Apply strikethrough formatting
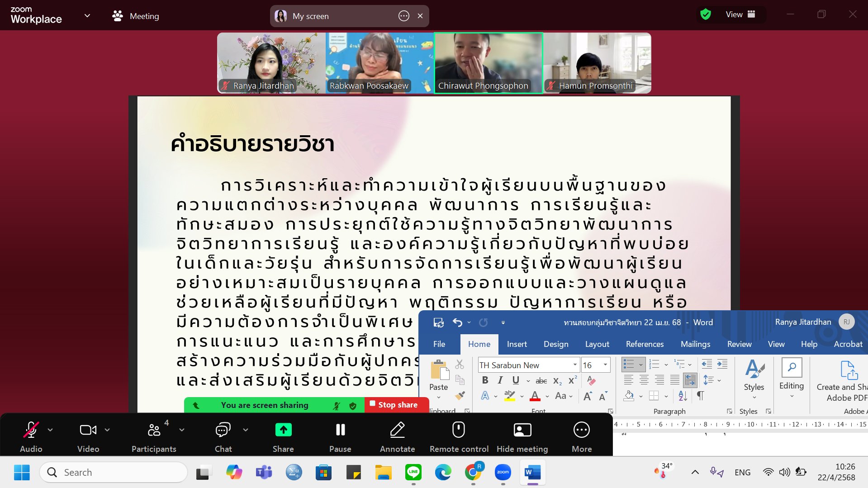 point(541,381)
